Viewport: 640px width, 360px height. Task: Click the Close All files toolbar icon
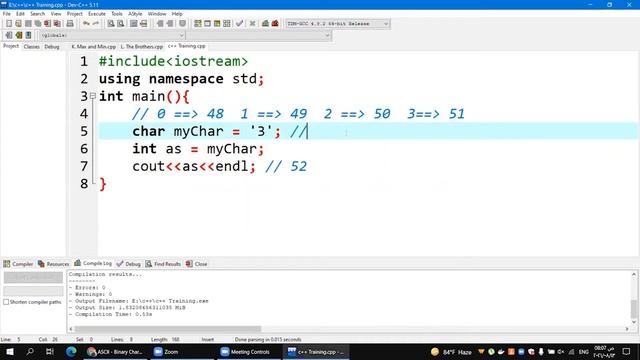click(58, 24)
